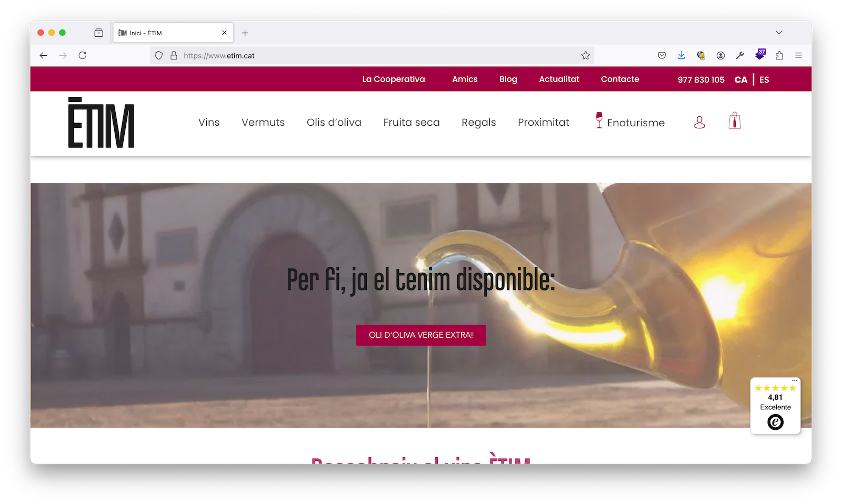Open the shopping bag cart icon
The width and height of the screenshot is (842, 504).
tap(735, 122)
